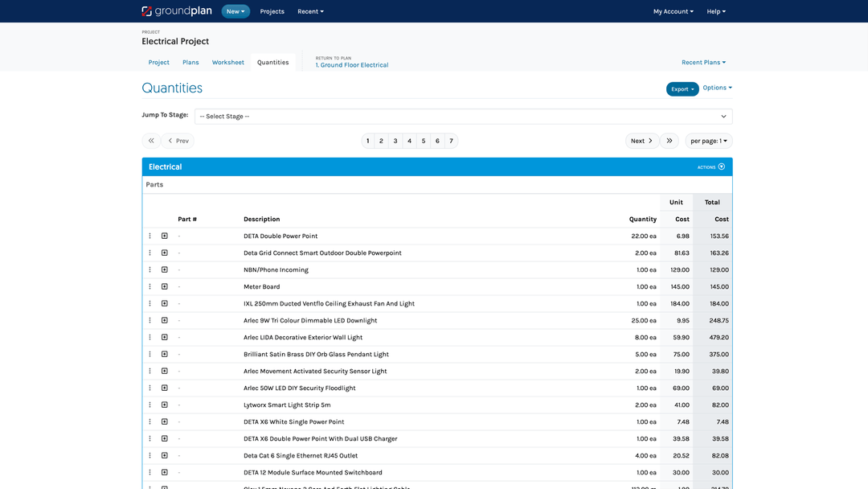Go to page 6 in pagination
This screenshot has width=868, height=489.
point(437,141)
